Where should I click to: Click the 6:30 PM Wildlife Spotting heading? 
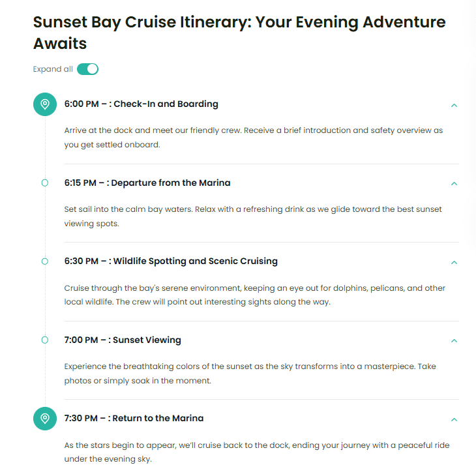click(171, 261)
